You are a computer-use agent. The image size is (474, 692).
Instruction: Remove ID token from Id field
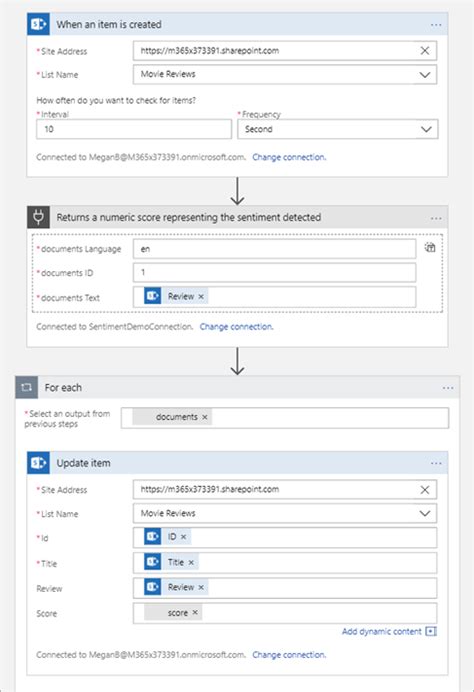coord(184,537)
